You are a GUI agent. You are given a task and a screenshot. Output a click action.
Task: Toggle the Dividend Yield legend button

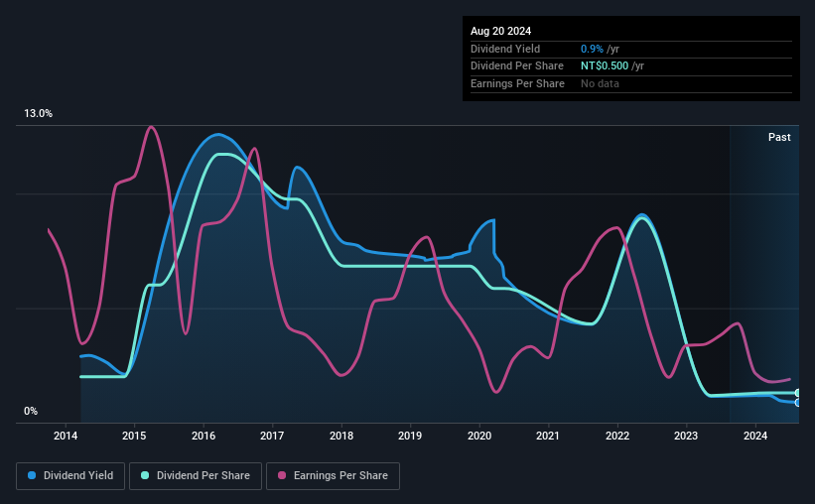70,476
